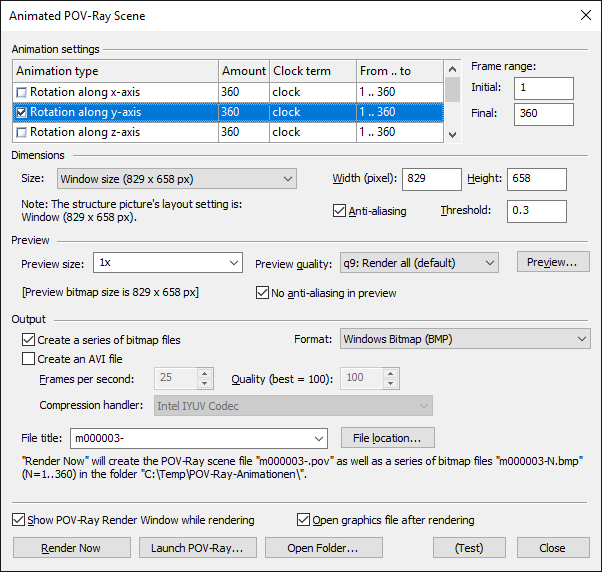Click the Open Folder... button

tap(323, 548)
